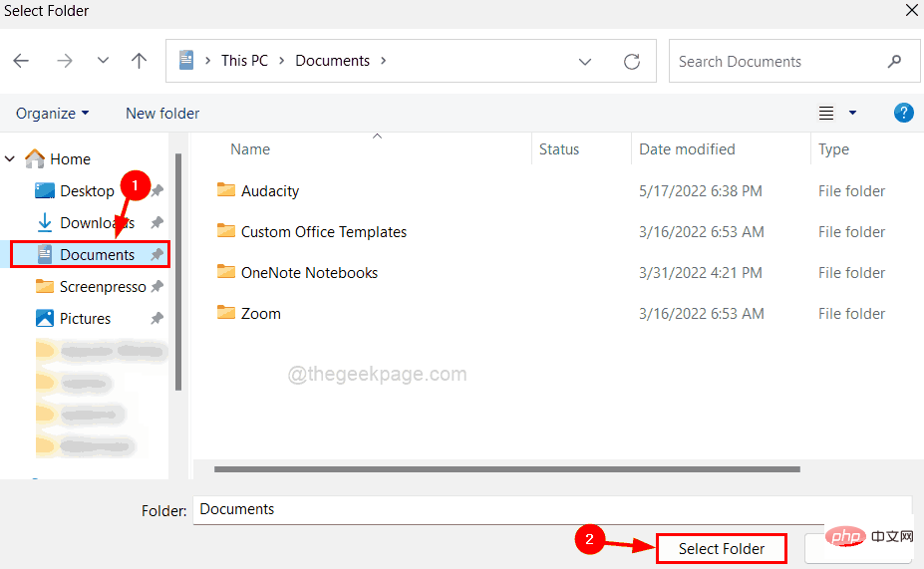
Task: Click the Audacity folder icon
Action: coord(226,189)
